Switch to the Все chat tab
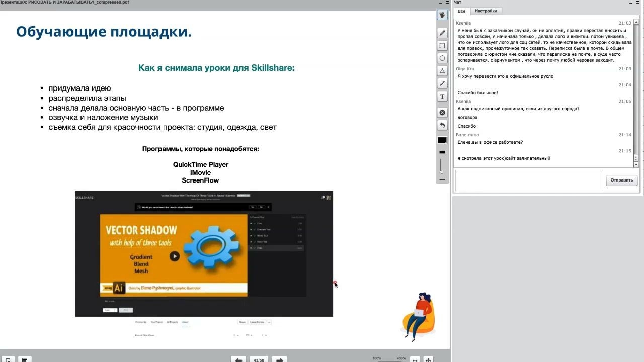Screen dimensions: 644x362 pyautogui.click(x=461, y=11)
